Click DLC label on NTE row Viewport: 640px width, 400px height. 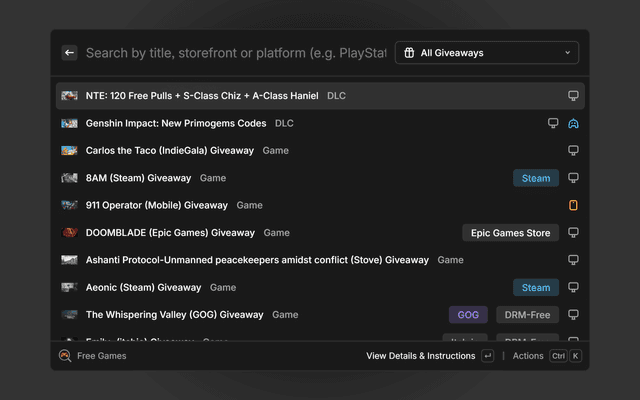tap(336, 96)
